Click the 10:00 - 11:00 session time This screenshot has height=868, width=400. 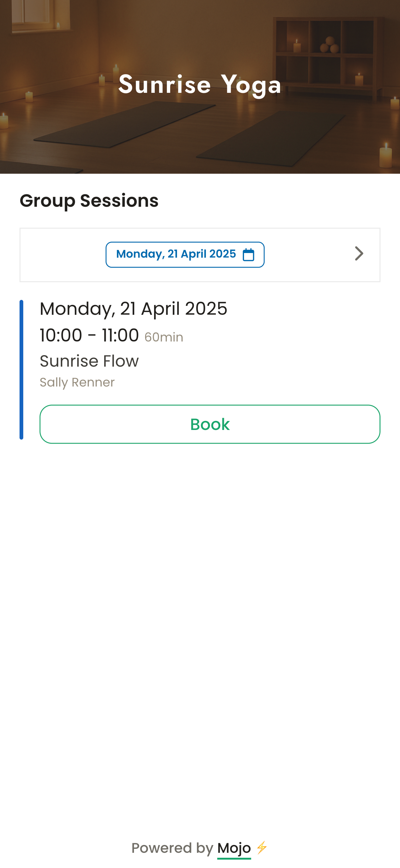point(89,335)
